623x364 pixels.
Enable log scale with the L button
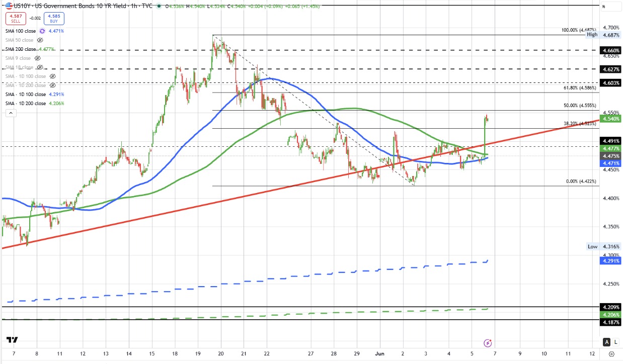pyautogui.click(x=616, y=342)
